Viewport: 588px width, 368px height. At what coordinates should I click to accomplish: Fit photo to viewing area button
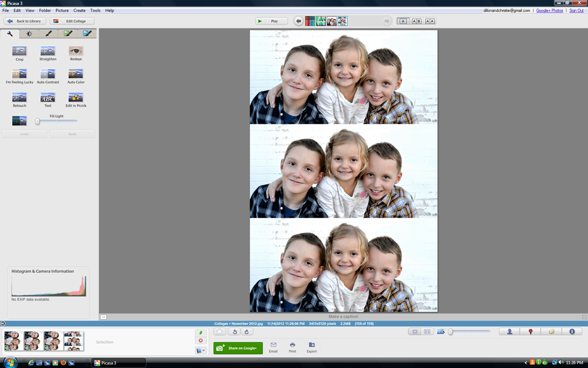tap(415, 332)
